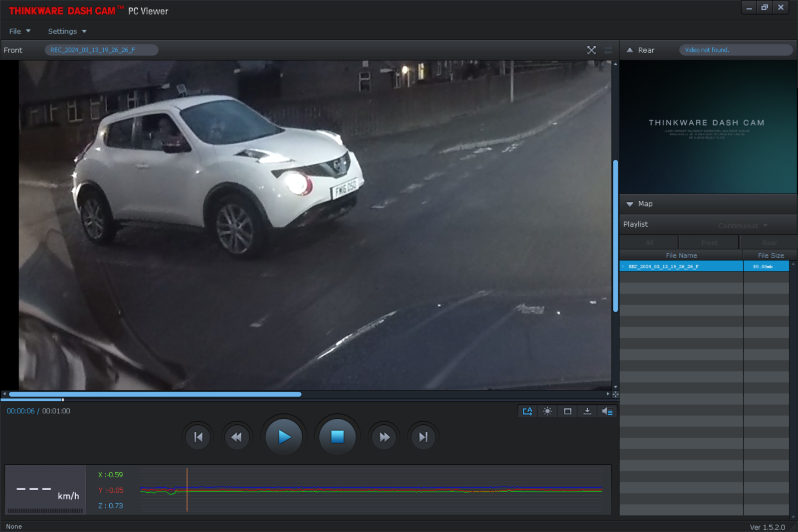The height and width of the screenshot is (532, 798).
Task: Select the Rear playlist tab
Action: [769, 242]
